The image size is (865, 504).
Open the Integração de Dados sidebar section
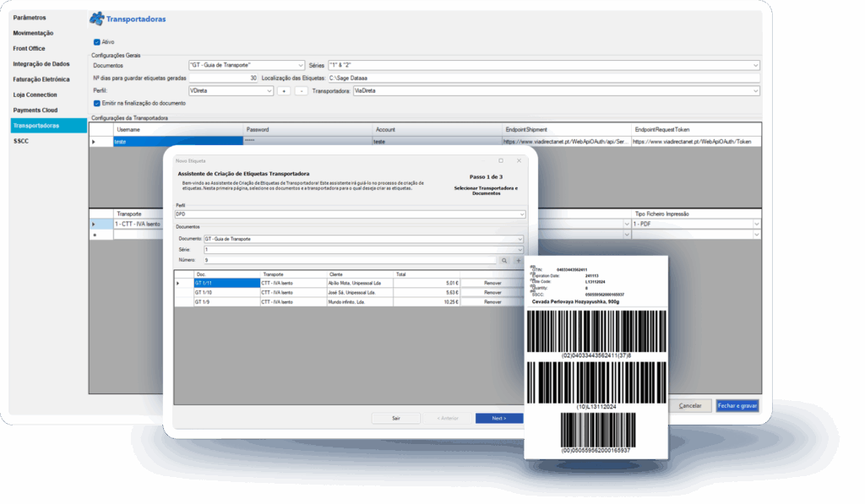pos(41,64)
